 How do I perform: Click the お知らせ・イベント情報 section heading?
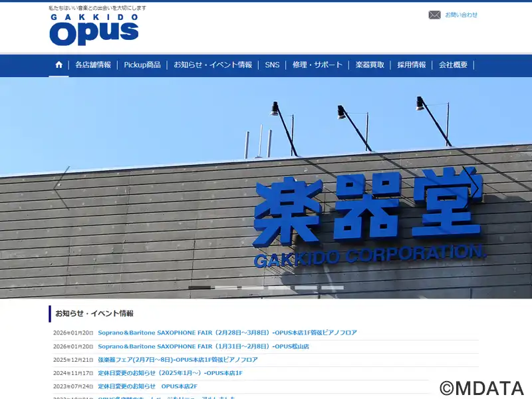pyautogui.click(x=94, y=313)
